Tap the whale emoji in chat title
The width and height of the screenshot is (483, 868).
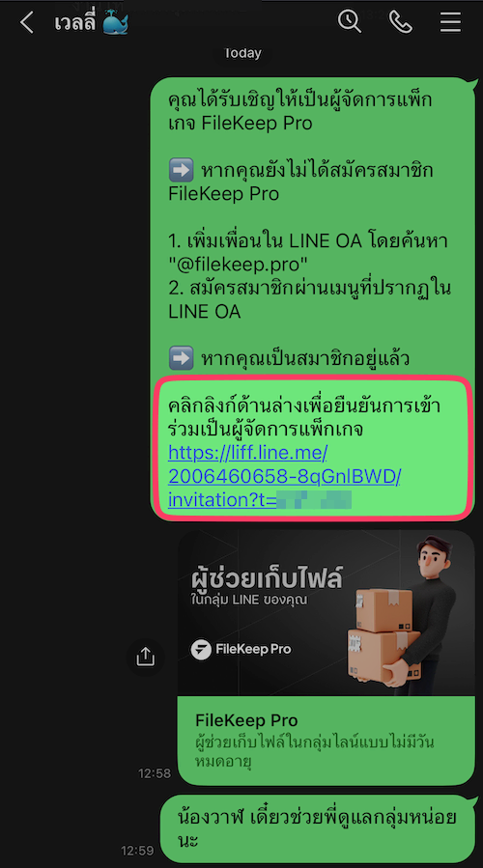tap(116, 23)
